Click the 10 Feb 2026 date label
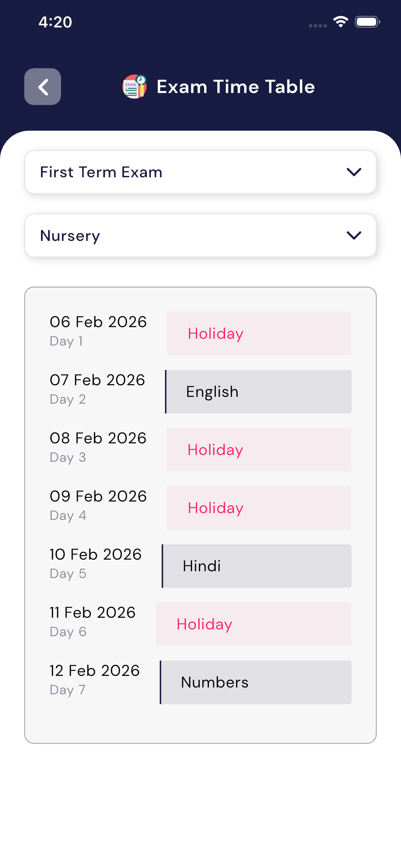 [x=96, y=554]
